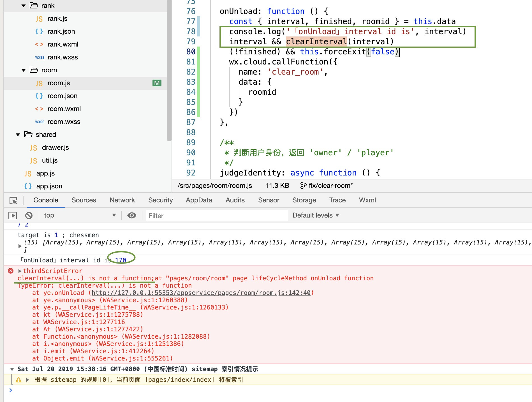Click judgeIdentity on line 92
This screenshot has height=402, width=532.
[x=250, y=173]
